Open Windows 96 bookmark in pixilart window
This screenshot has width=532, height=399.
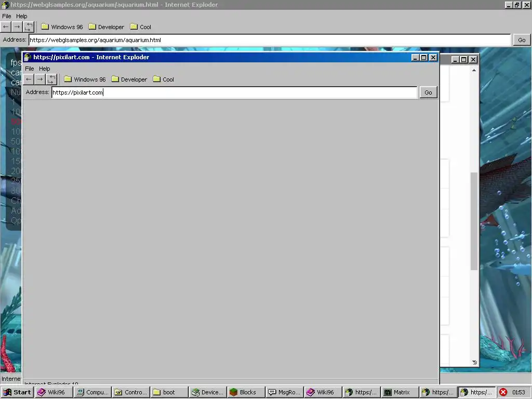(x=85, y=79)
